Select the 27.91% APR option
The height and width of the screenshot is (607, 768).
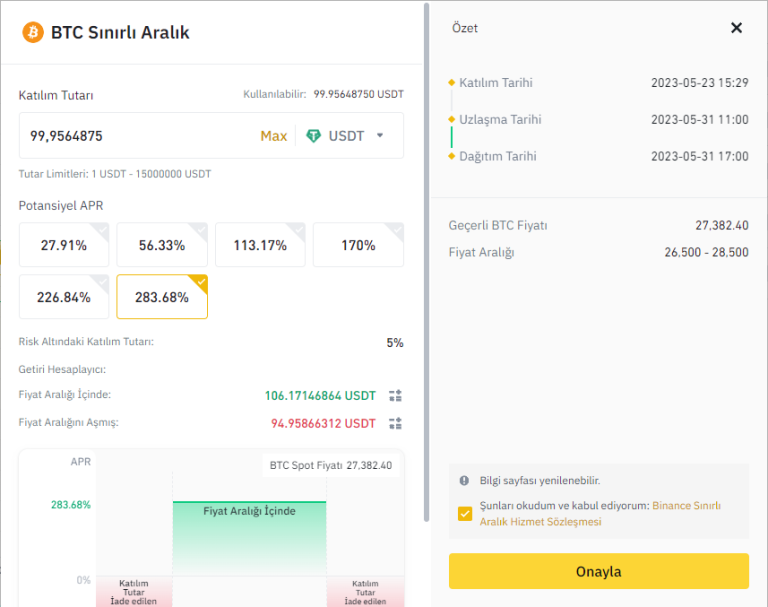click(63, 245)
